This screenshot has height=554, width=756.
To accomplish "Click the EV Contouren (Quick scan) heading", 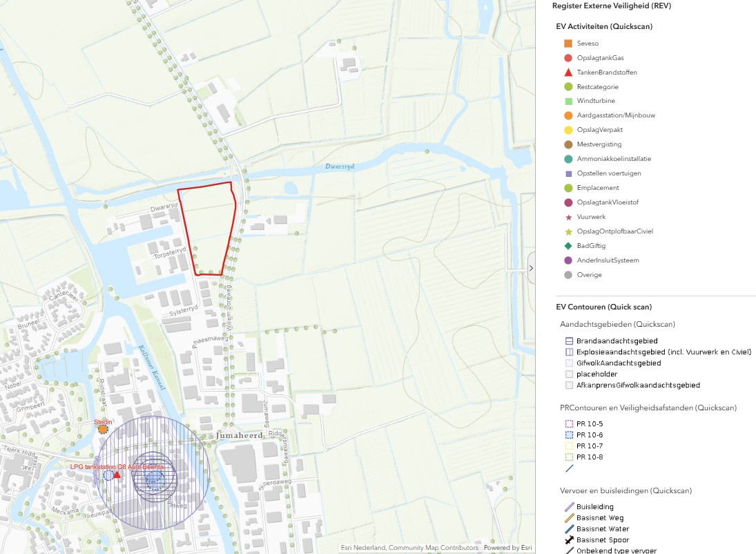I will [603, 307].
